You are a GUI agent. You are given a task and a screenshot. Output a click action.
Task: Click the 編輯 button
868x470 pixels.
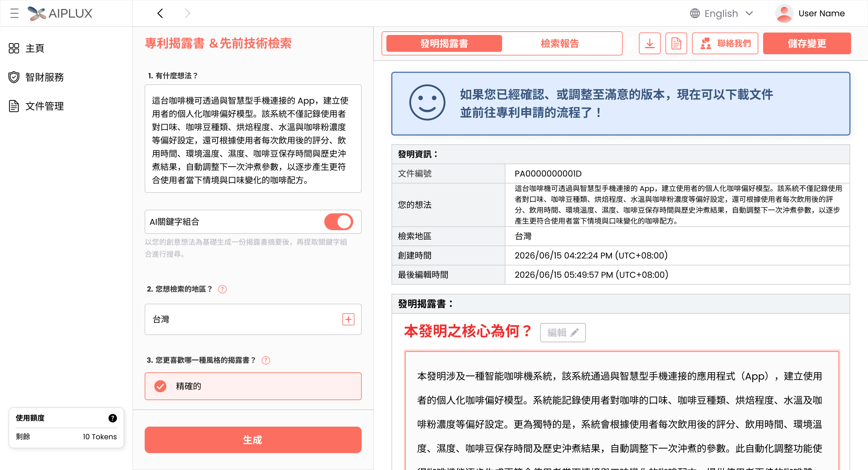point(563,333)
